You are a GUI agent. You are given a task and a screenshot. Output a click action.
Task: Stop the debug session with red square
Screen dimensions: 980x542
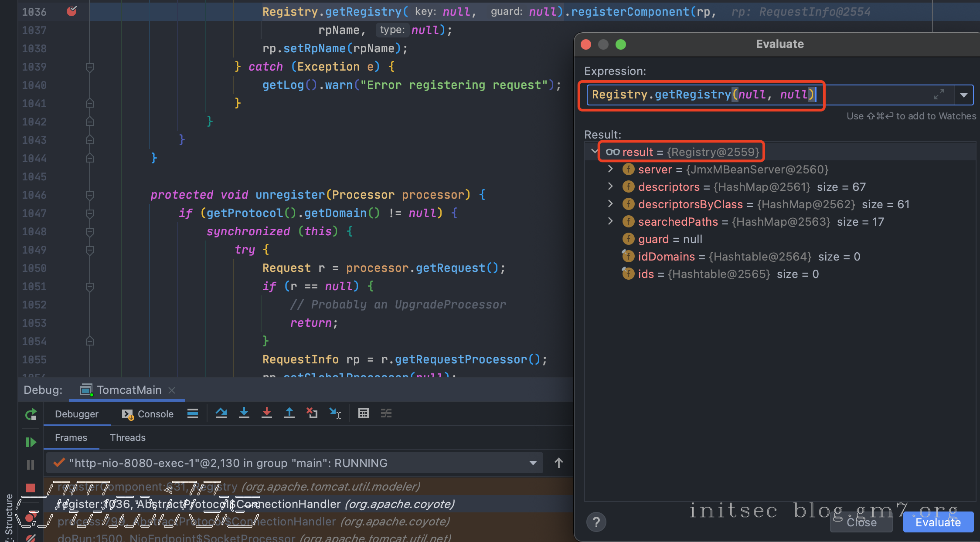31,488
